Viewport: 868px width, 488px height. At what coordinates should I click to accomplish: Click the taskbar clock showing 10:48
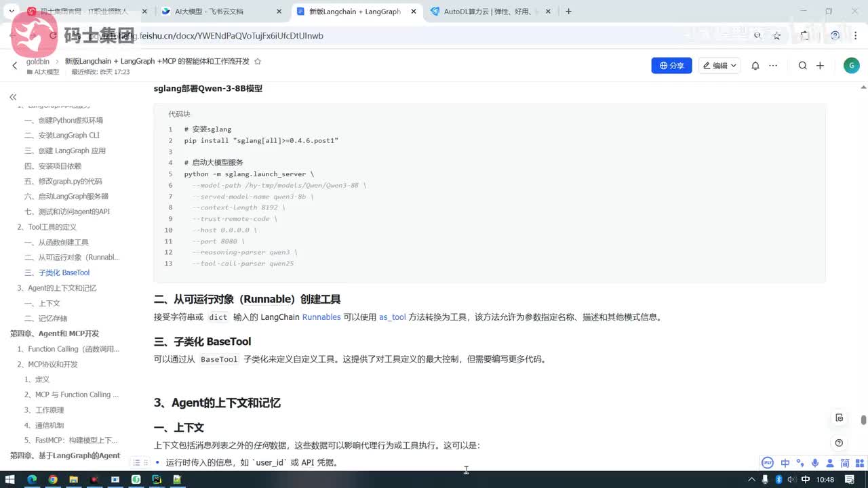point(825,480)
